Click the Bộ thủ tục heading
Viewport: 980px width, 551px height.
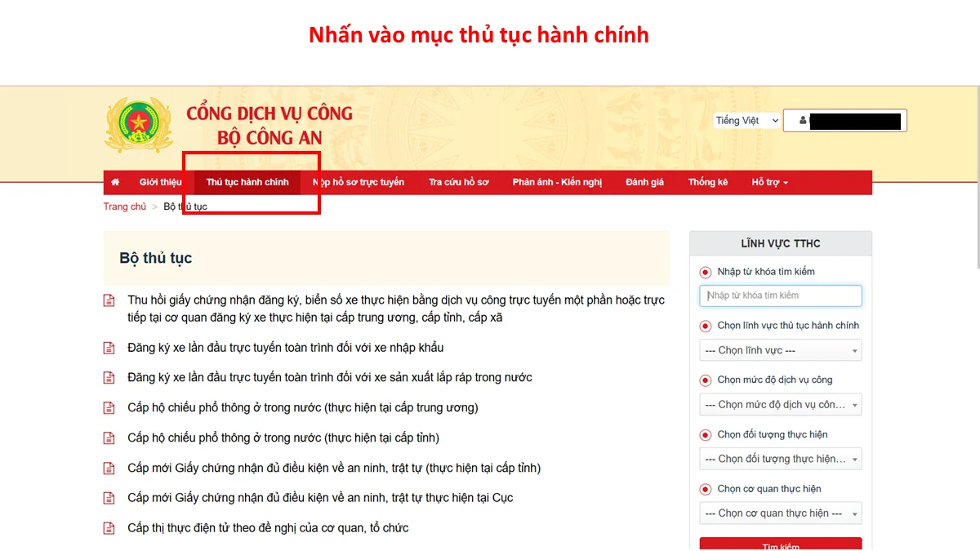click(x=155, y=258)
